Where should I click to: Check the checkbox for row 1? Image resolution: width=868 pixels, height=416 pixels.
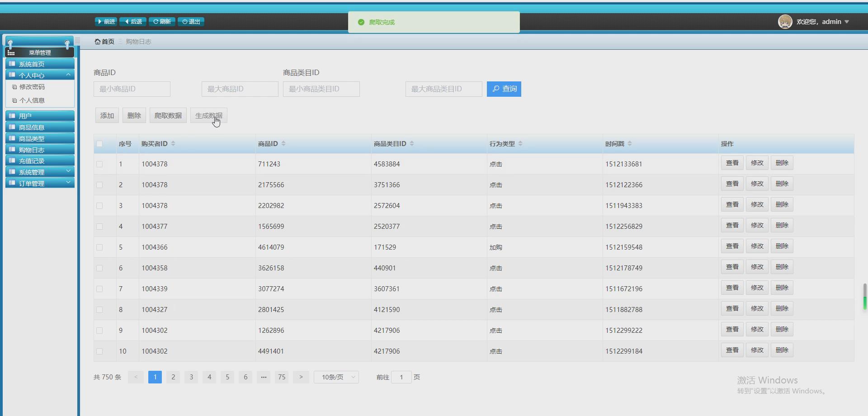pos(99,164)
